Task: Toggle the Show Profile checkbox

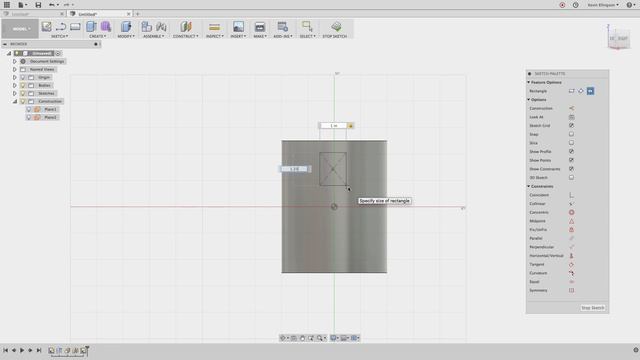Action: point(571,151)
